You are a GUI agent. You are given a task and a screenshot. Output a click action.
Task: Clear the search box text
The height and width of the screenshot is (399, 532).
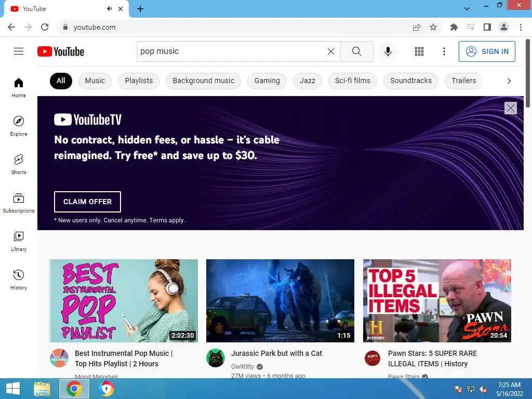[x=331, y=51]
